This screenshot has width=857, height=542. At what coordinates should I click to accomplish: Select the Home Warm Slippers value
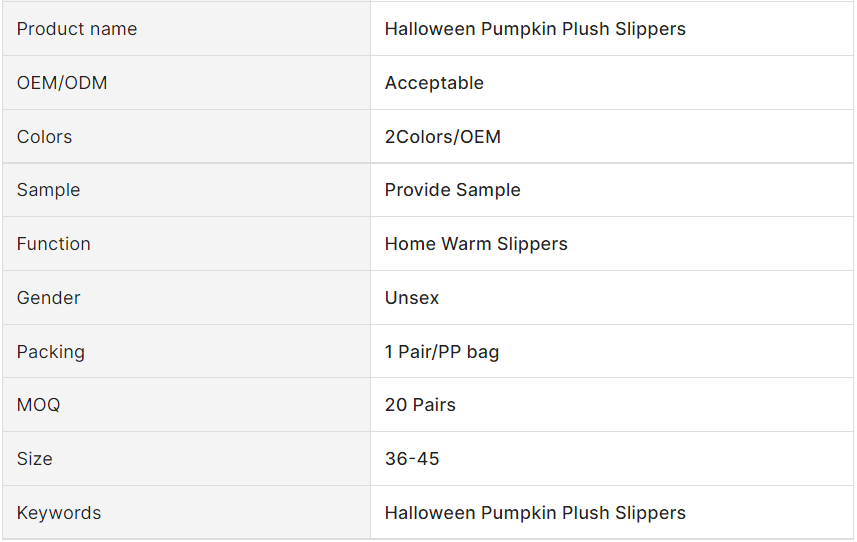[476, 244]
